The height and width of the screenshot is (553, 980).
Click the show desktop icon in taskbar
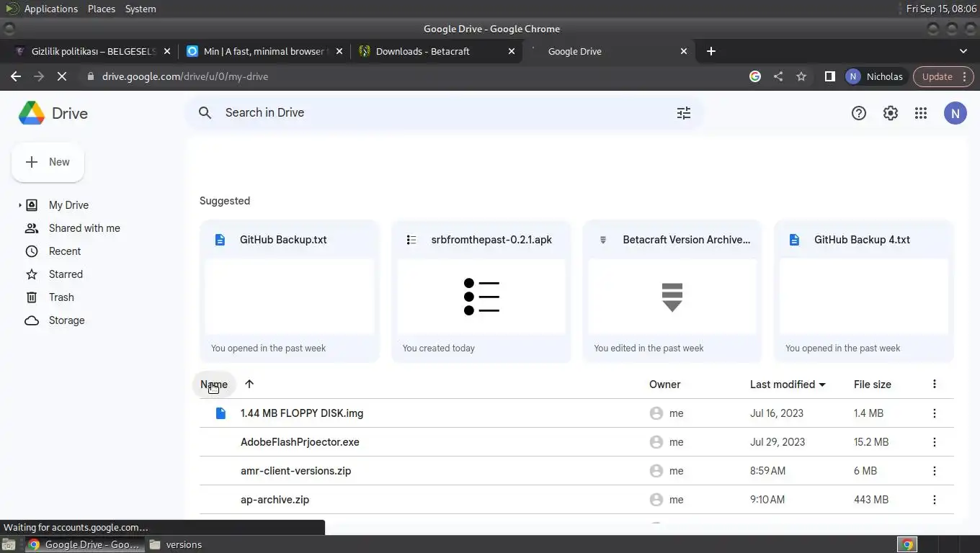point(9,544)
